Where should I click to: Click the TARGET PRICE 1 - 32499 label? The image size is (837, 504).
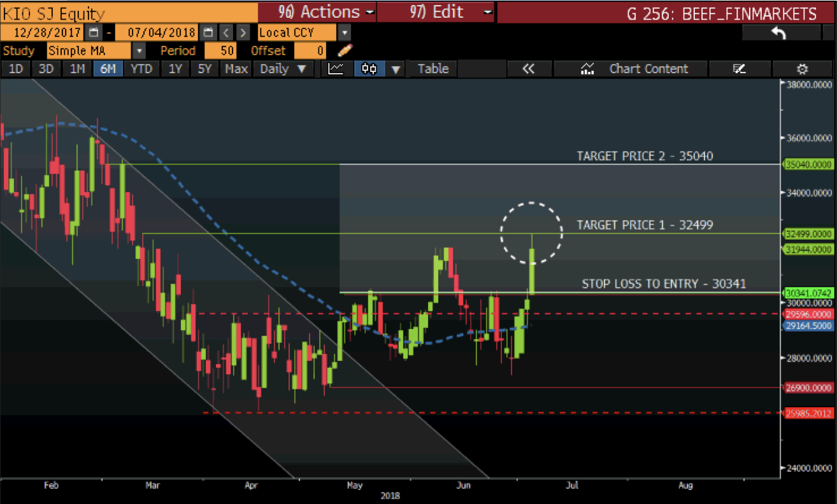[645, 225]
